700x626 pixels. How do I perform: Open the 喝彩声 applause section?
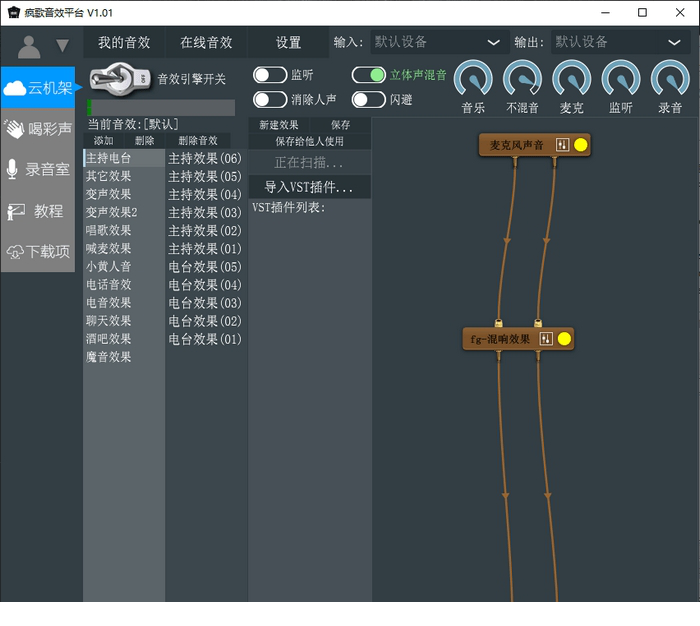[38, 129]
